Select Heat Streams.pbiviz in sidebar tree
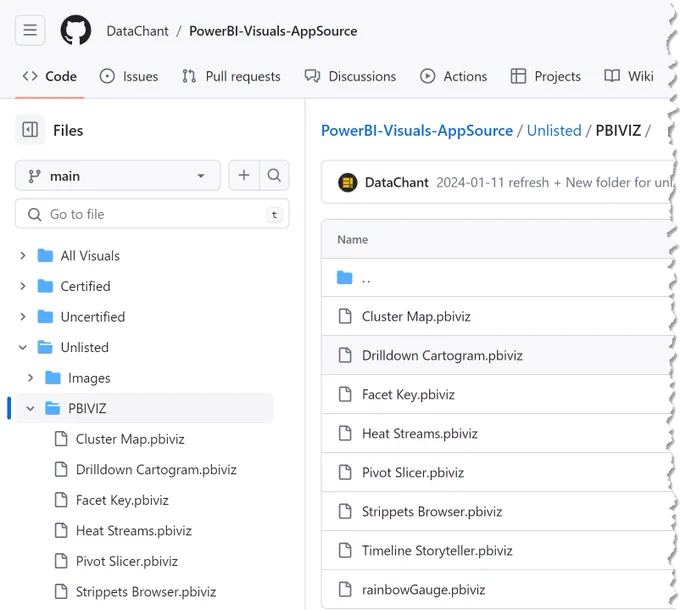Viewport: 680px width, 610px height. pyautogui.click(x=134, y=531)
